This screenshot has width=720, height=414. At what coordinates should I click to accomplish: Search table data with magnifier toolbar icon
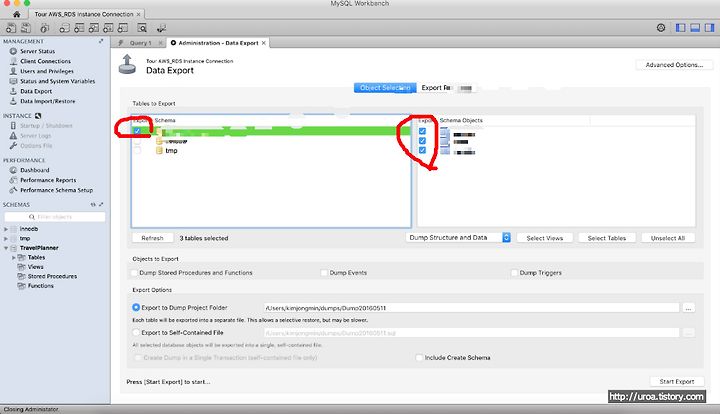coord(142,28)
